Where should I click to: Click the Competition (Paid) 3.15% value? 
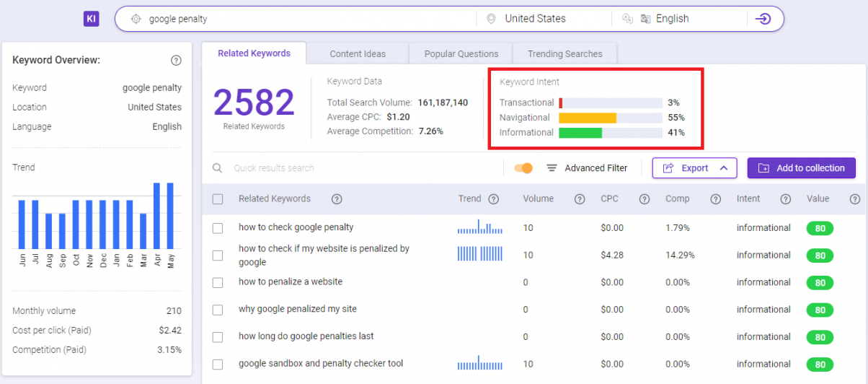pyautogui.click(x=169, y=350)
